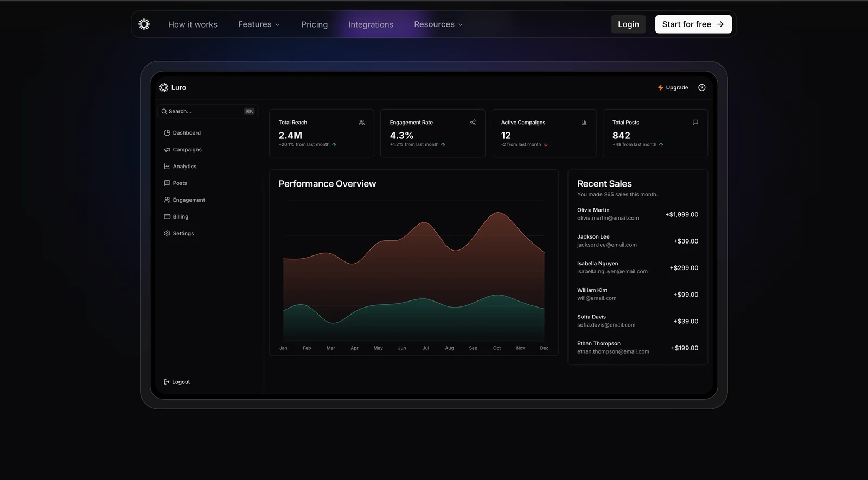868x480 pixels.
Task: Open the Integrations nav item
Action: click(x=371, y=24)
